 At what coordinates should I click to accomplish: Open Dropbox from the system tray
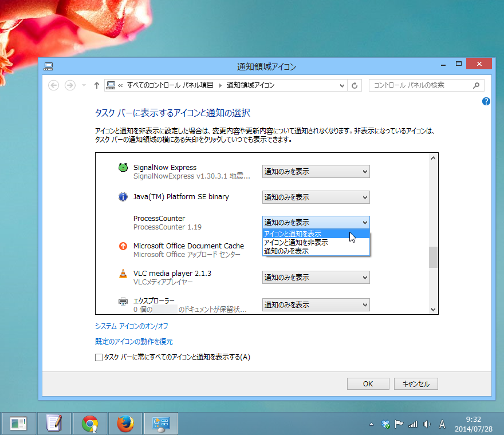tap(385, 424)
